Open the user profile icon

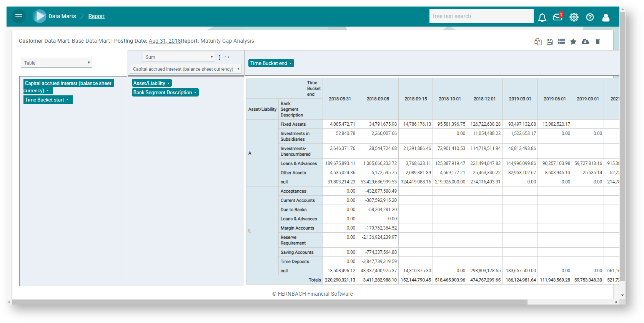point(606,17)
